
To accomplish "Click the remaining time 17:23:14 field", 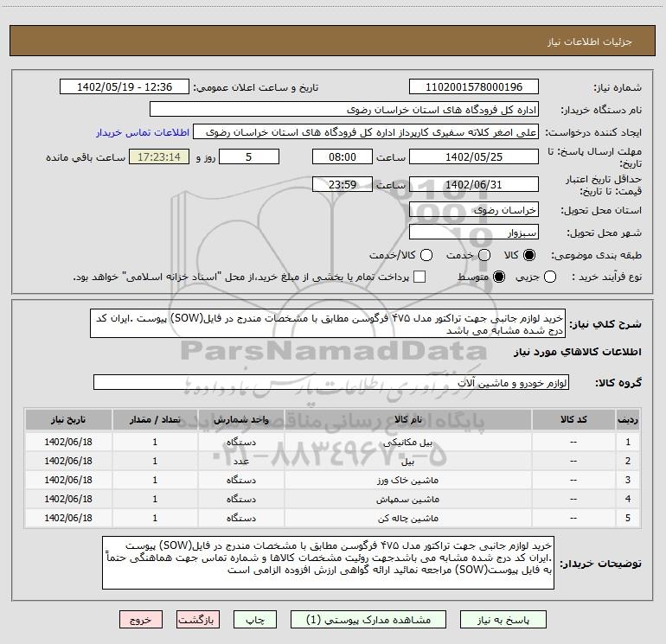I will pyautogui.click(x=159, y=156).
